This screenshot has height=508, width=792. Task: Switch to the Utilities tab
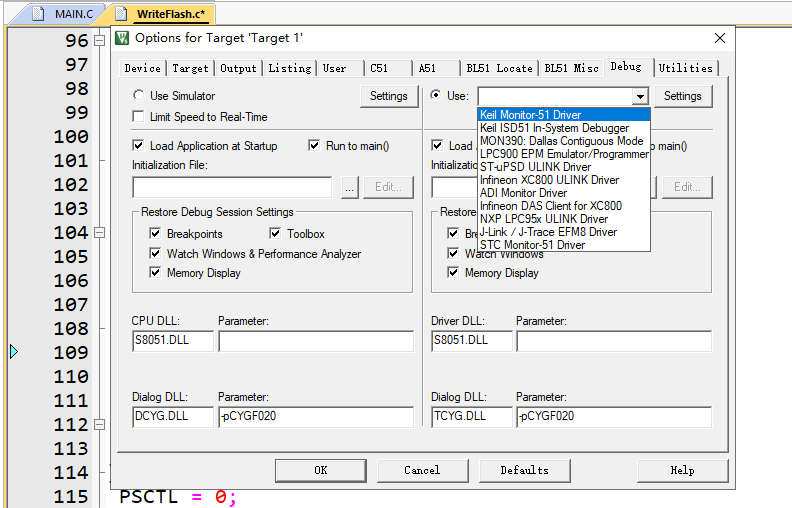coord(685,68)
